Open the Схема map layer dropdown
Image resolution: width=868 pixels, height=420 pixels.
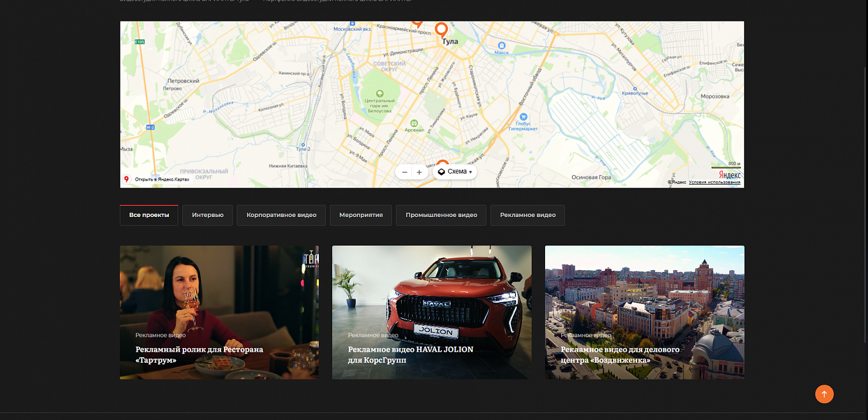455,172
